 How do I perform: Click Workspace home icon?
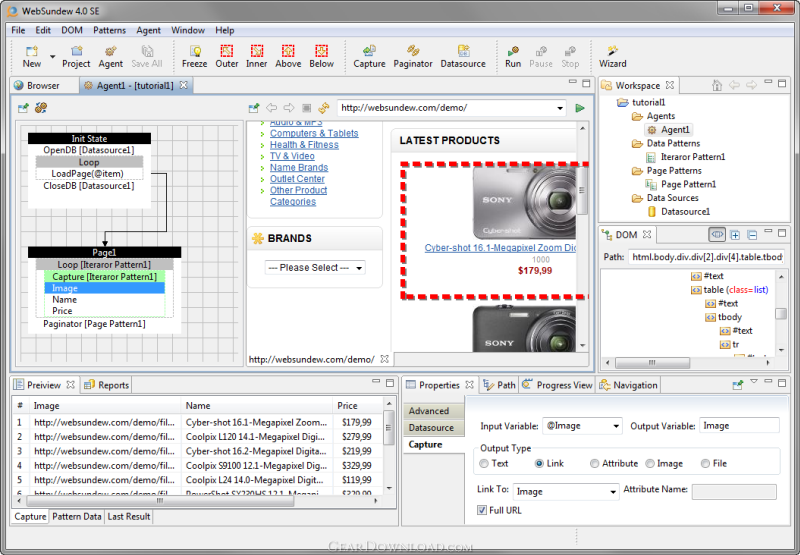717,85
